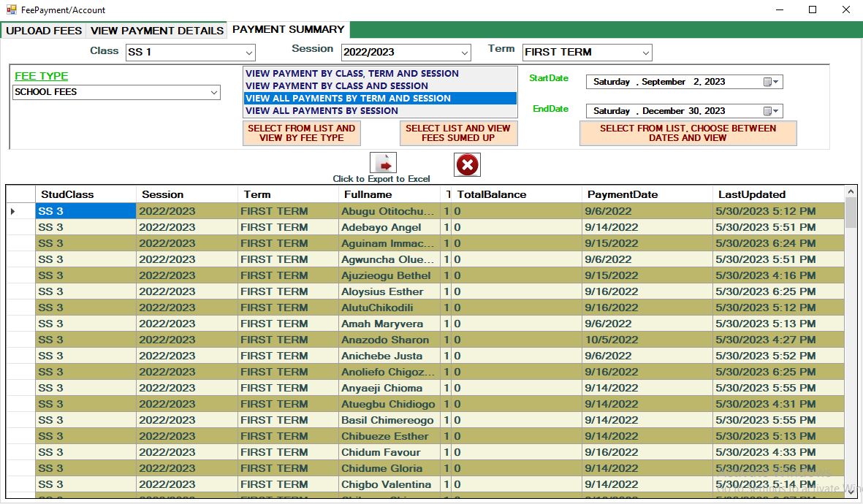Sort by the LastUpdated column header
Image resolution: width=863 pixels, height=504 pixels.
coord(778,194)
